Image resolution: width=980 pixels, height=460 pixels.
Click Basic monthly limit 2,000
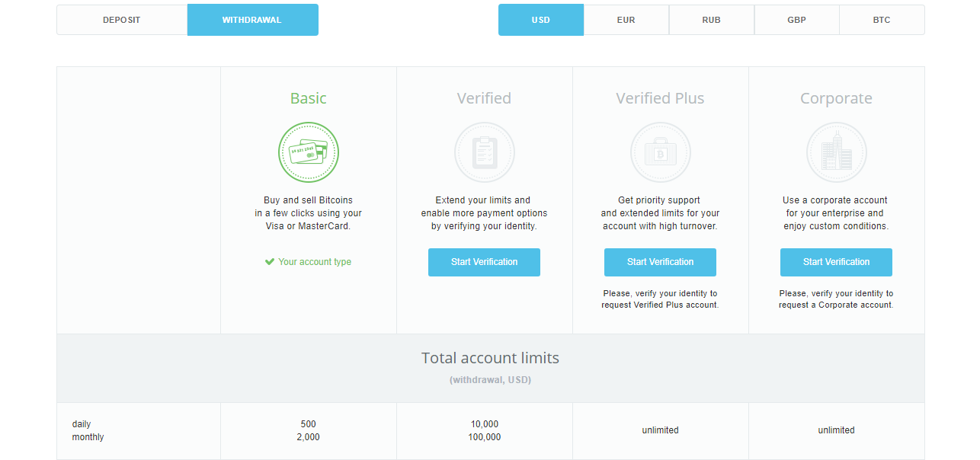click(309, 437)
